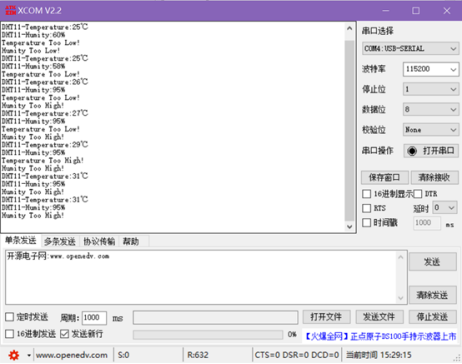
Task: Click the send box scrollbar down arrow
Action: (401, 298)
